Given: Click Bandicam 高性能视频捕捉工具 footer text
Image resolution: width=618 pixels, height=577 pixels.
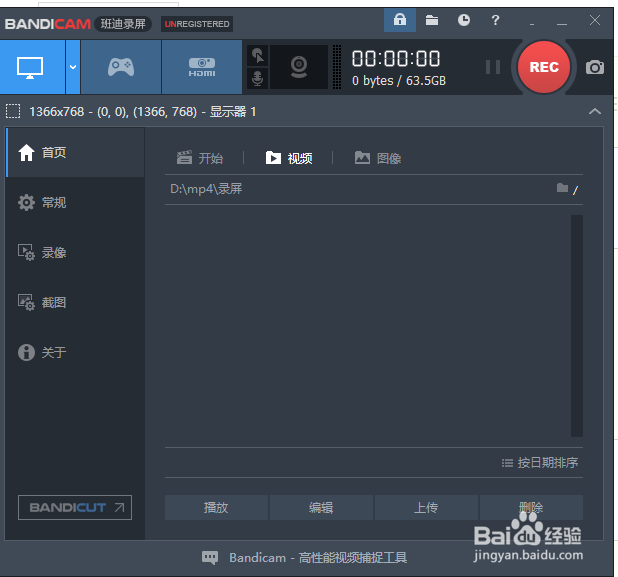Looking at the screenshot, I should pos(318,557).
